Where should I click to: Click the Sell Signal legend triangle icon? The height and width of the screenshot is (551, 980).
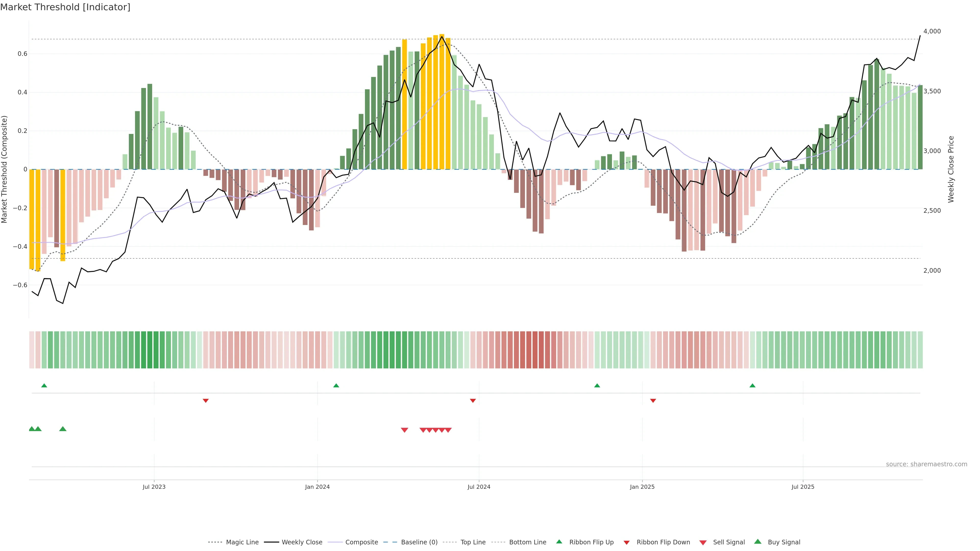[703, 543]
